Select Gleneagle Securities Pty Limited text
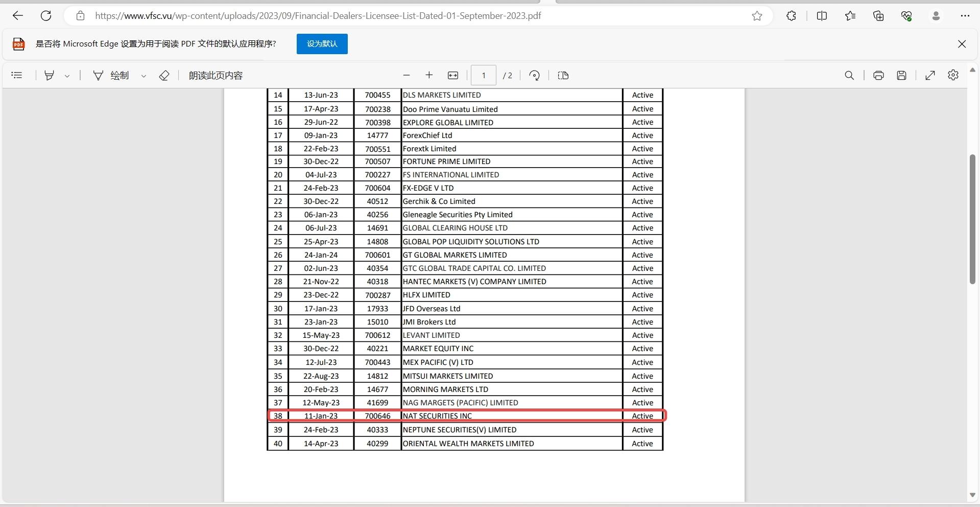Viewport: 980px width, 507px height. (458, 215)
